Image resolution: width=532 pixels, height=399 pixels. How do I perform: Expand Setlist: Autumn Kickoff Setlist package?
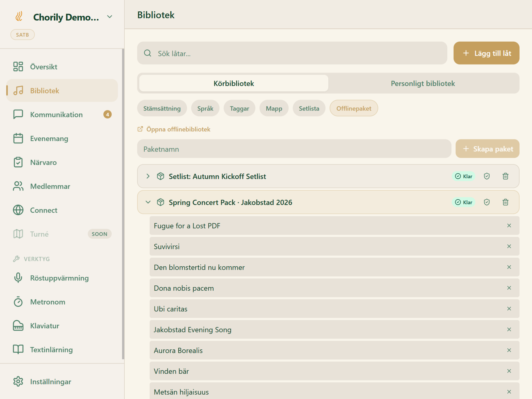148,176
